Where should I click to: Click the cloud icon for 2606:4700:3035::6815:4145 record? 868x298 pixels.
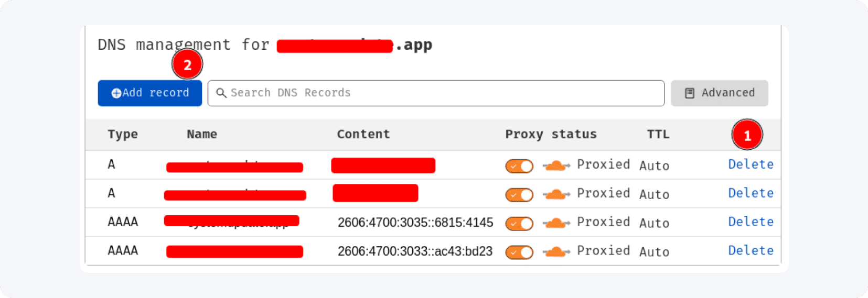[x=556, y=223]
